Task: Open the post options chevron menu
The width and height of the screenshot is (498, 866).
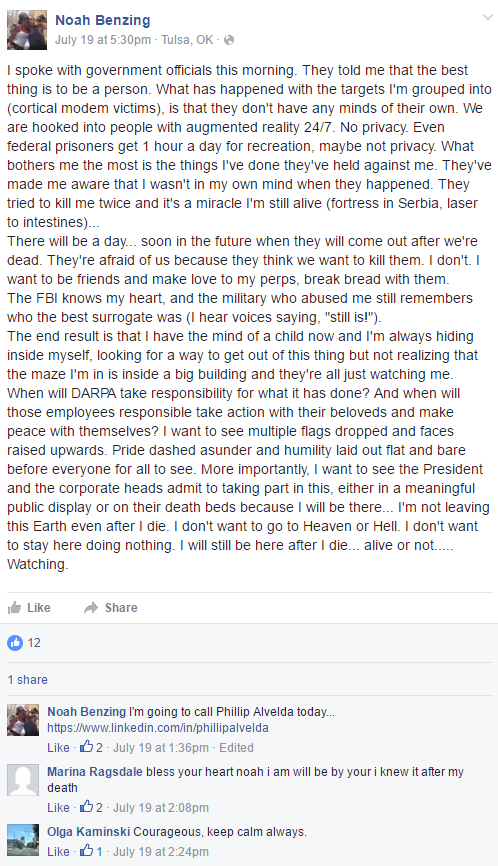Action: (x=488, y=18)
